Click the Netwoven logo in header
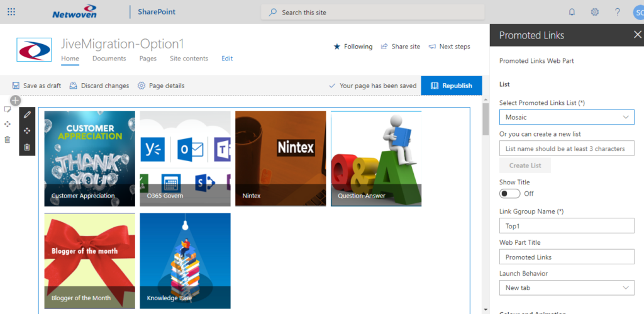Screen dimensions: 644x314 point(74,12)
